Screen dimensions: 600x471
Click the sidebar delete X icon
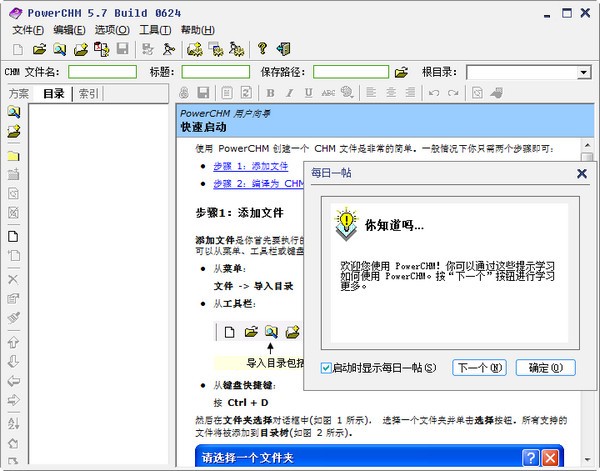tap(13, 279)
